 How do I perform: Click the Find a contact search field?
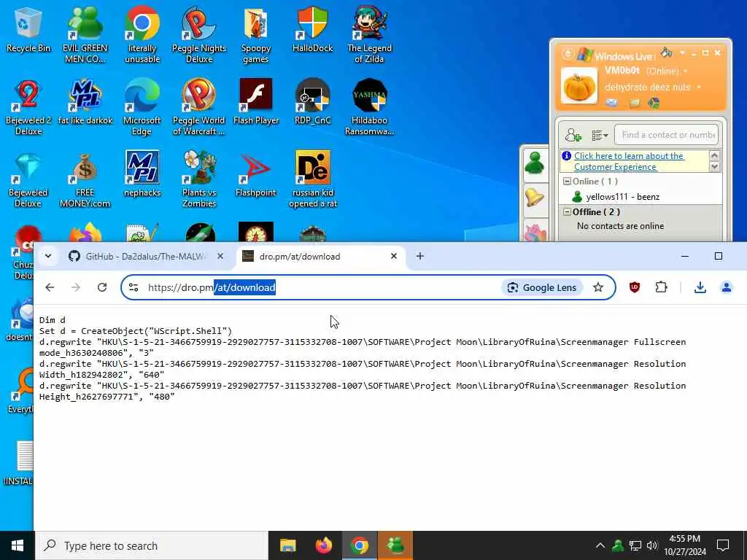click(x=666, y=135)
